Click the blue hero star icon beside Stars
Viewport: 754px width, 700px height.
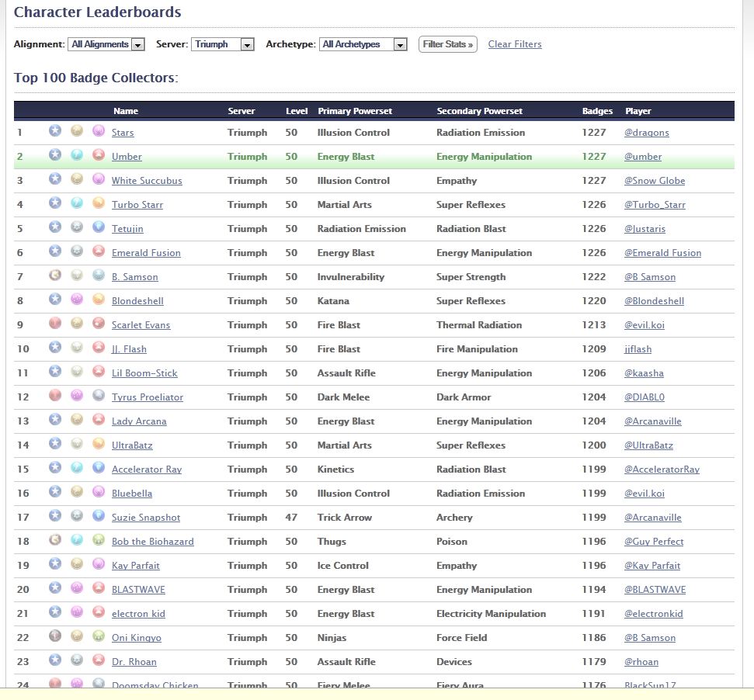click(x=54, y=132)
